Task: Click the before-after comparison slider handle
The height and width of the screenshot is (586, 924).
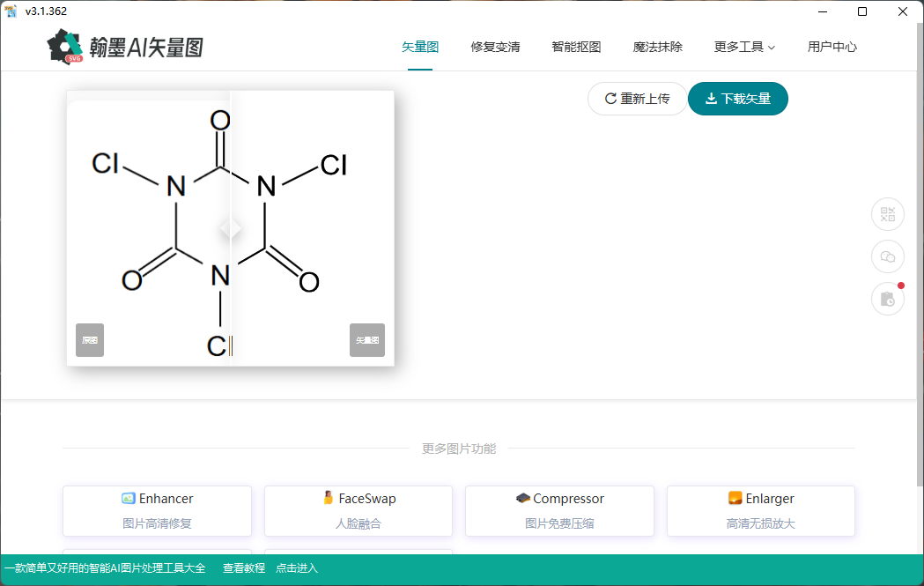Action: [x=230, y=227]
